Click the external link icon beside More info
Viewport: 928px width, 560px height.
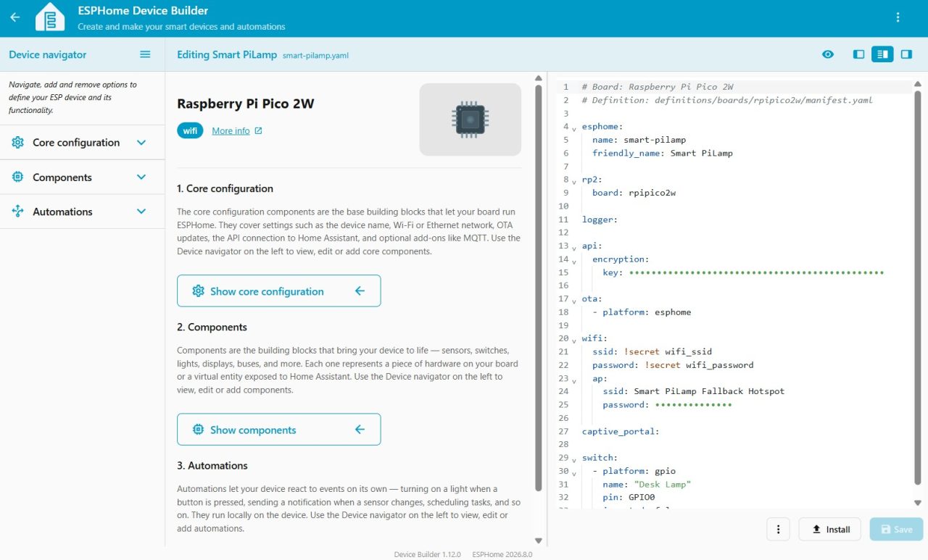[x=259, y=130]
